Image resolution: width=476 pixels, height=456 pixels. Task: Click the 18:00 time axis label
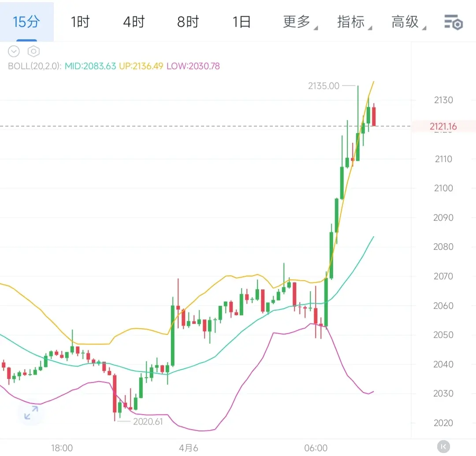coord(62,448)
